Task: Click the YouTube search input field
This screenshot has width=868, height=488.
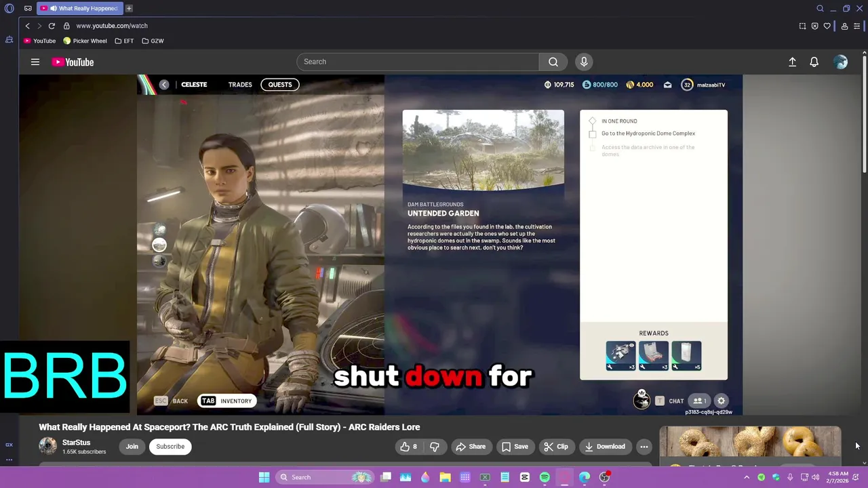Action: [x=418, y=62]
